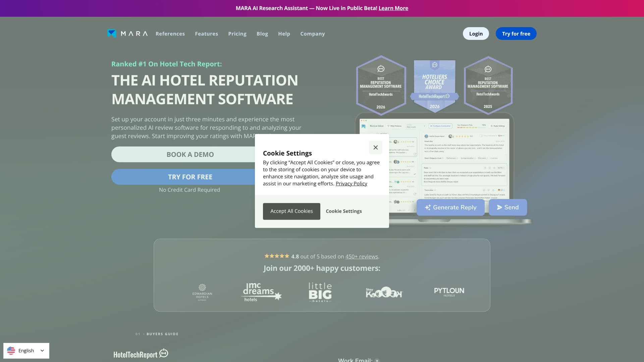
Task: Open the Blog page
Action: click(x=262, y=34)
